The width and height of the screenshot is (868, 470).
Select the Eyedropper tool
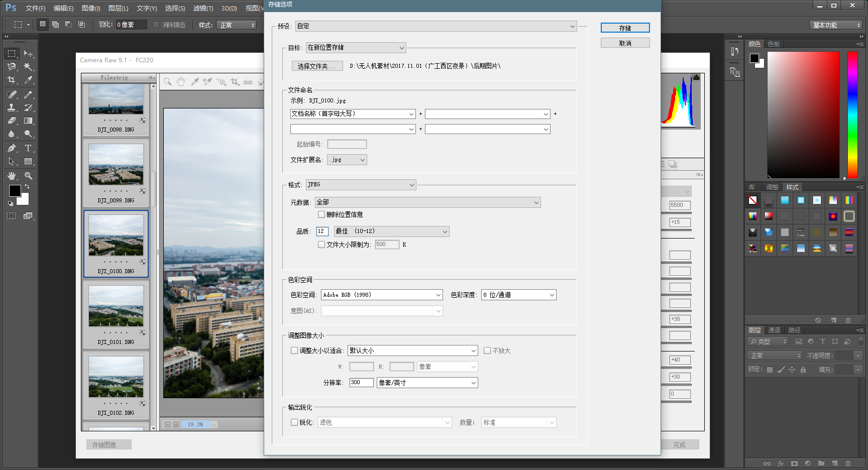point(28,80)
